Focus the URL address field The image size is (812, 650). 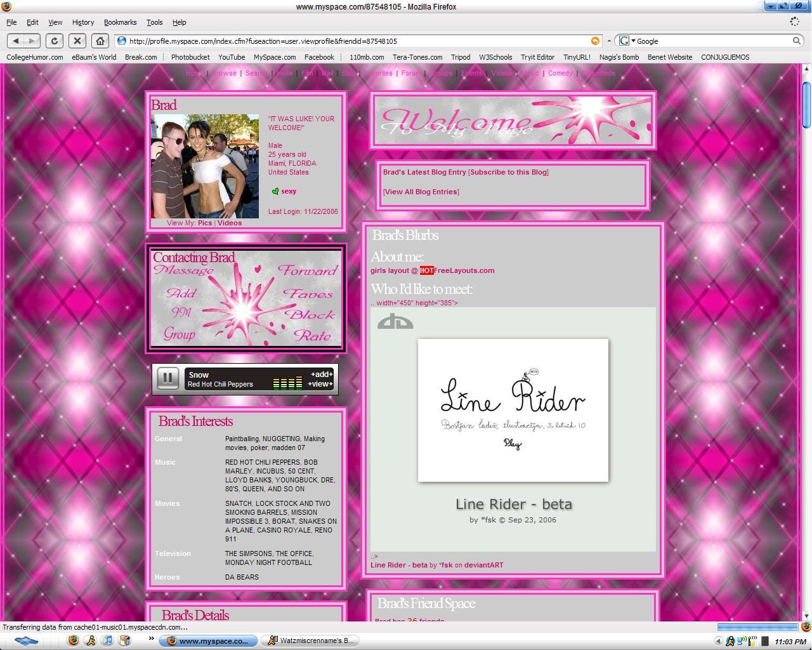(358, 41)
